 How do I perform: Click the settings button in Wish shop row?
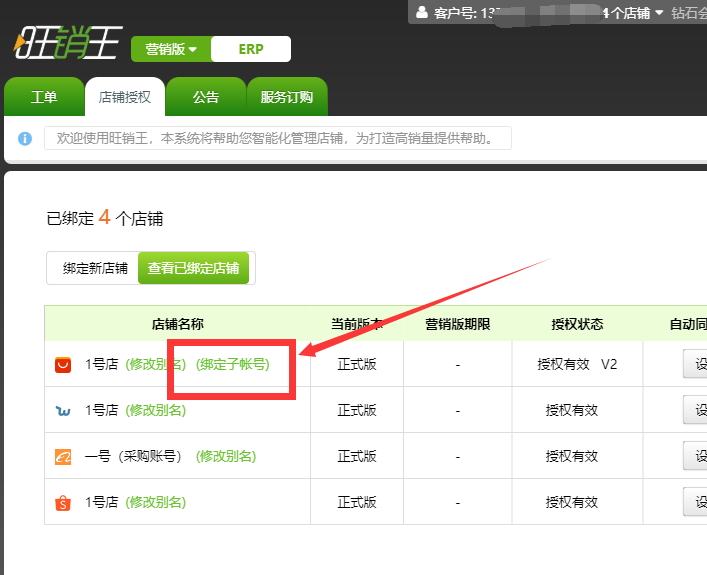(695, 409)
